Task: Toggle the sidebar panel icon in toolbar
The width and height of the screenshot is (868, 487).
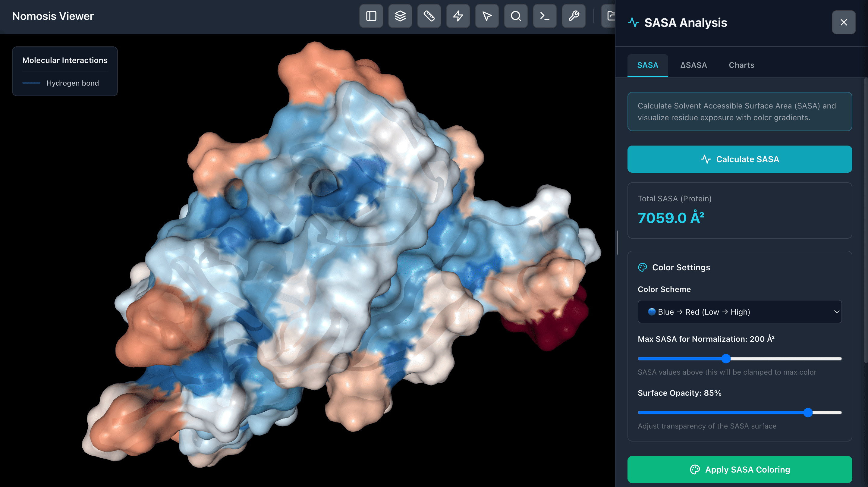Action: pyautogui.click(x=371, y=16)
